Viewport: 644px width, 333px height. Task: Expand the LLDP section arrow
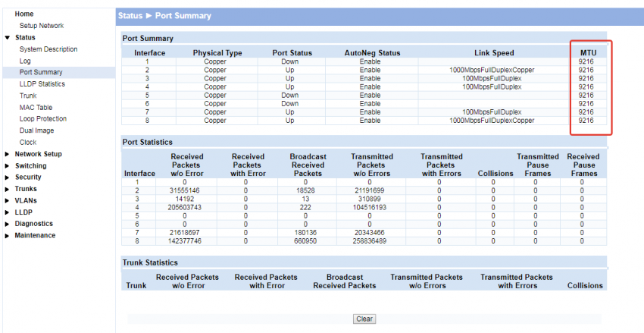click(8, 212)
